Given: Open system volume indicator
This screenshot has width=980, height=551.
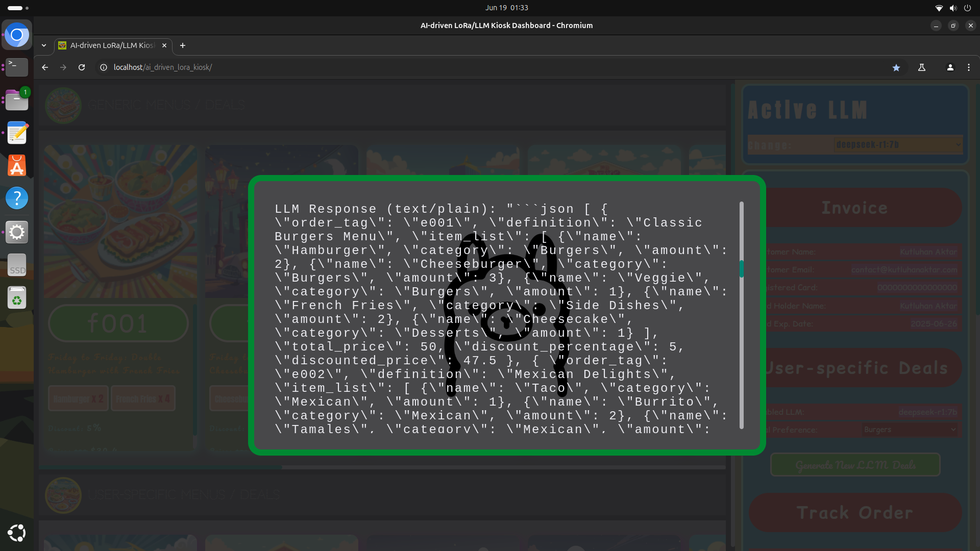Looking at the screenshot, I should pyautogui.click(x=953, y=8).
